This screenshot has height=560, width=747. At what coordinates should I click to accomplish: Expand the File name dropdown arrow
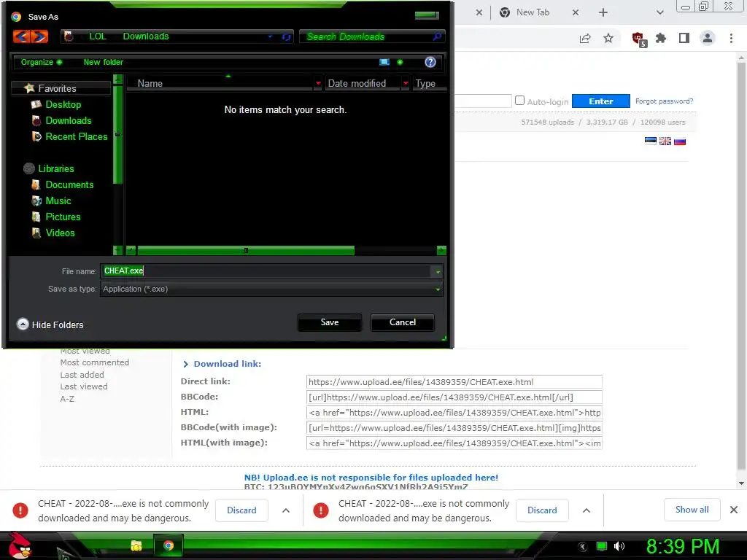pyautogui.click(x=438, y=271)
